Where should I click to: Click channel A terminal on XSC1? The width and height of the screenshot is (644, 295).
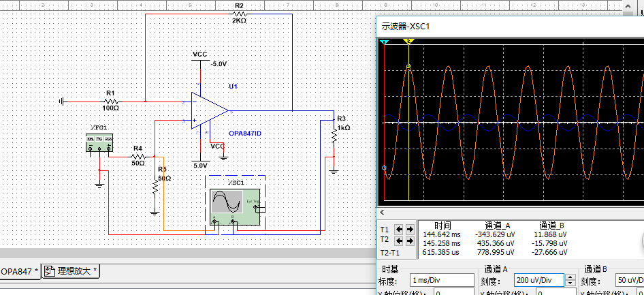pyautogui.click(x=214, y=222)
